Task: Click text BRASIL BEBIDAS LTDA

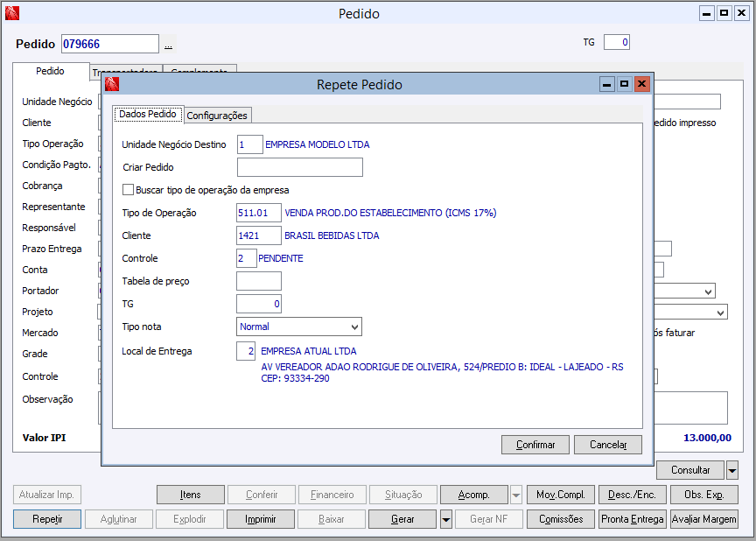Action: (332, 235)
